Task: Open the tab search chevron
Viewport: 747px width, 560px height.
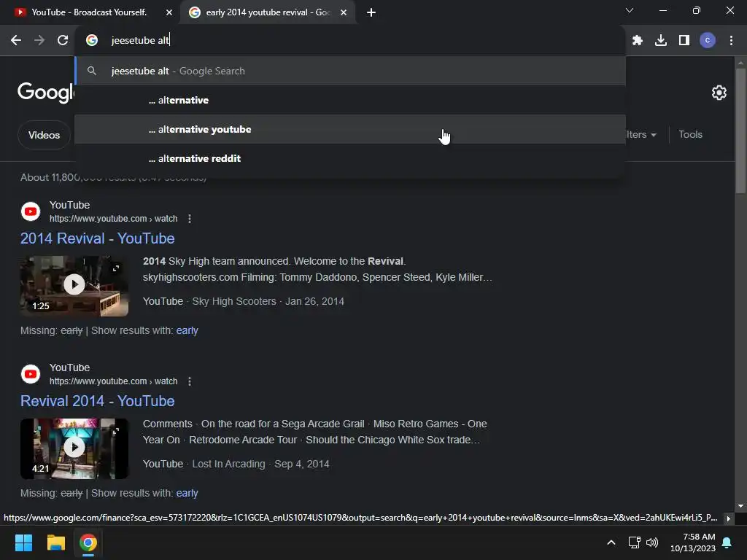Action: [x=630, y=10]
